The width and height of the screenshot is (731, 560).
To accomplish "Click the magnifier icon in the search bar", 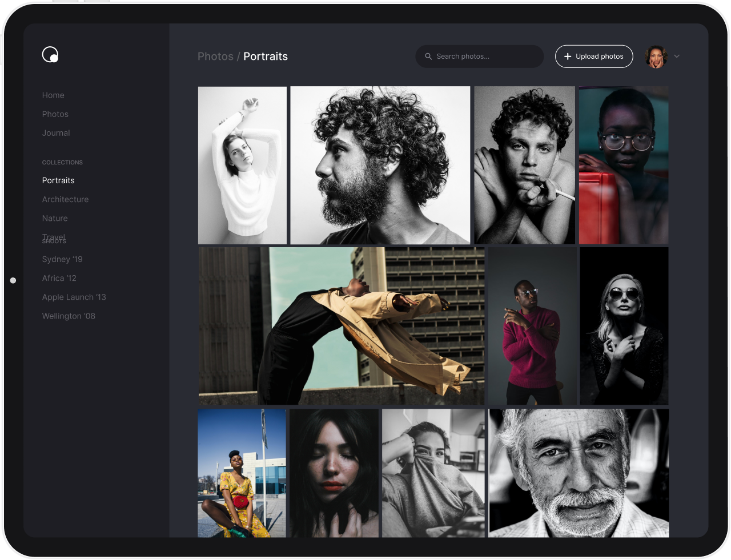I will (428, 57).
